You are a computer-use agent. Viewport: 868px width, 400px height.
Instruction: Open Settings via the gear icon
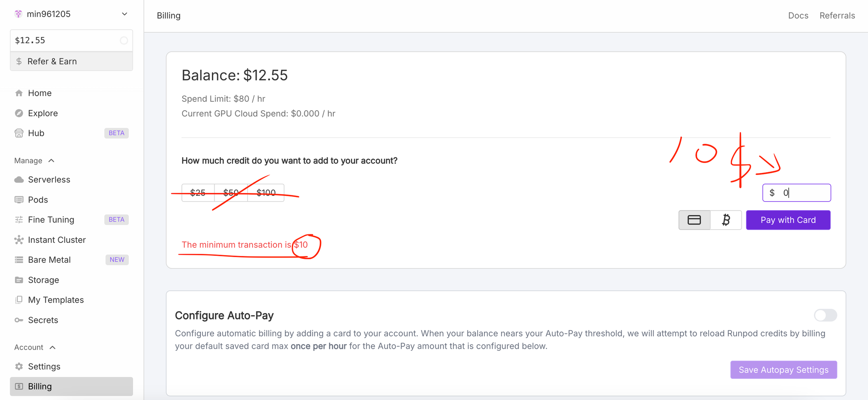[19, 367]
